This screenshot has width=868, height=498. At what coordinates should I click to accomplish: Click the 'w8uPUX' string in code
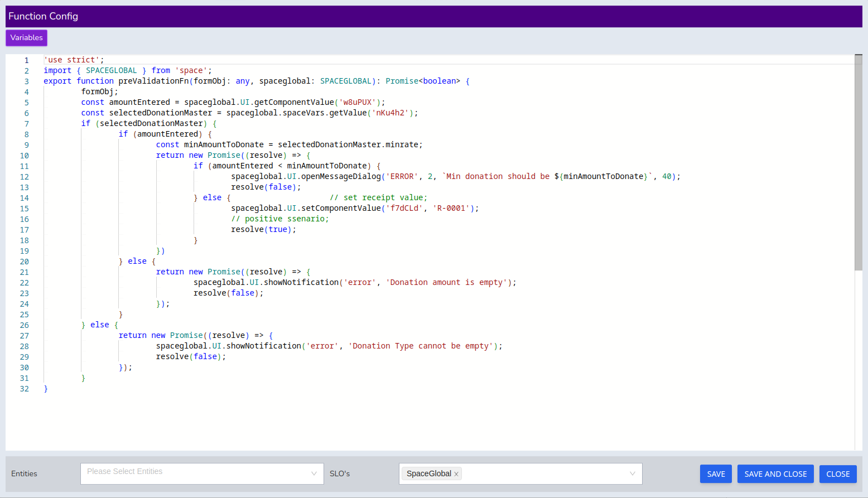pos(358,103)
